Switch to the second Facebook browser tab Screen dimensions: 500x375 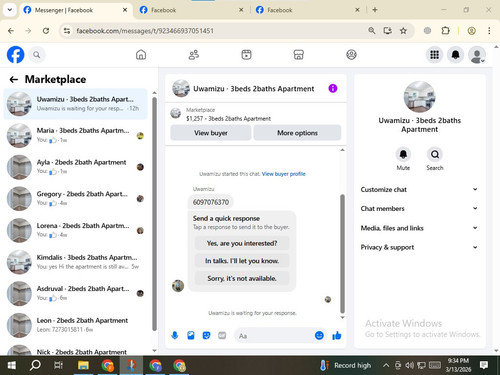coord(192,10)
